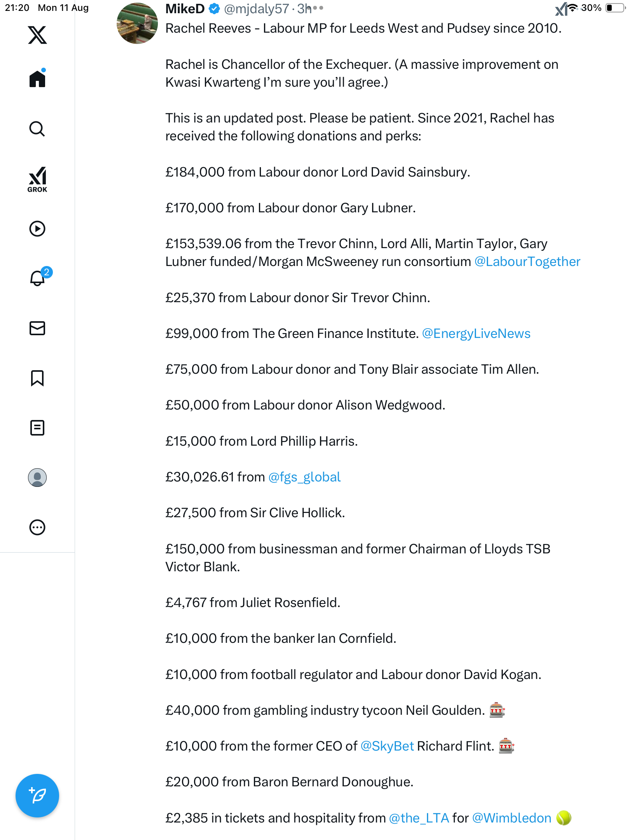
Task: Go to the Home feed
Action: [37, 79]
